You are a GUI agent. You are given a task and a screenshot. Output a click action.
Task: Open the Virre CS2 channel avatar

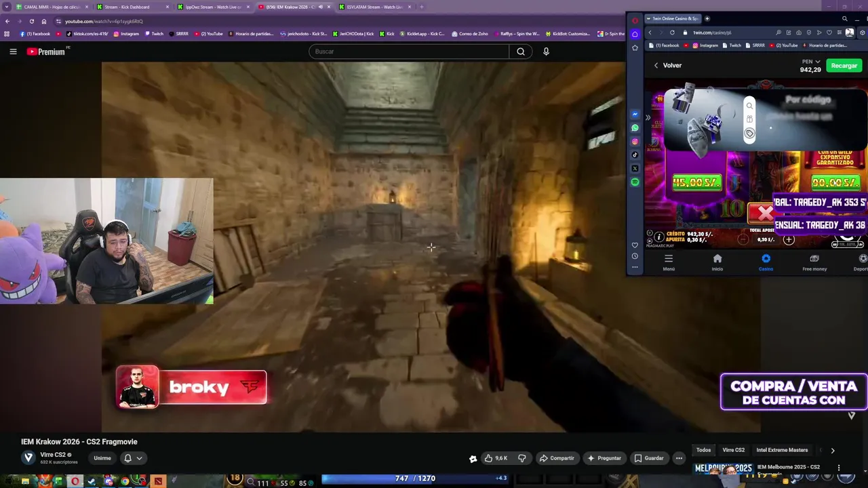tap(28, 457)
